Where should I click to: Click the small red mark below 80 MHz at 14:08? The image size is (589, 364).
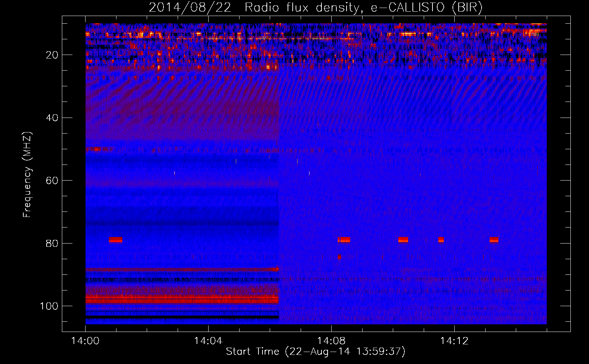(340, 257)
